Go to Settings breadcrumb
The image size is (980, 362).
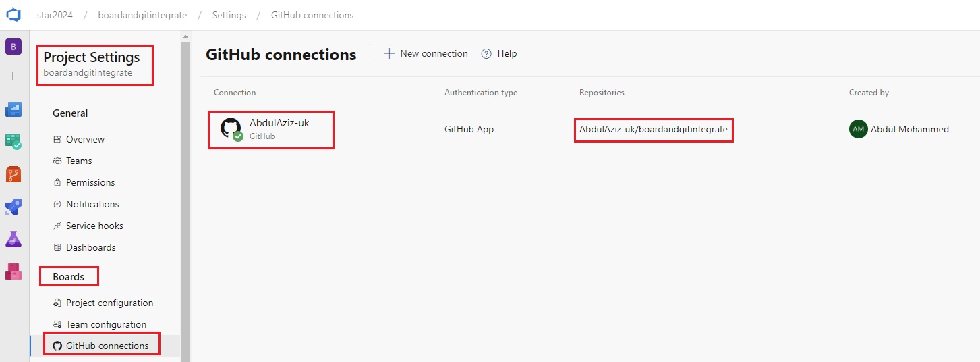tap(229, 15)
